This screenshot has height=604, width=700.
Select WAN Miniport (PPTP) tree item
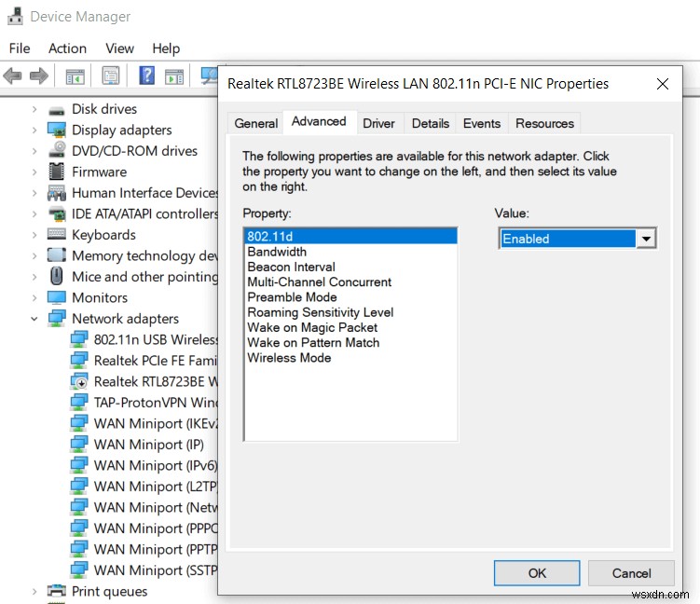pos(155,549)
